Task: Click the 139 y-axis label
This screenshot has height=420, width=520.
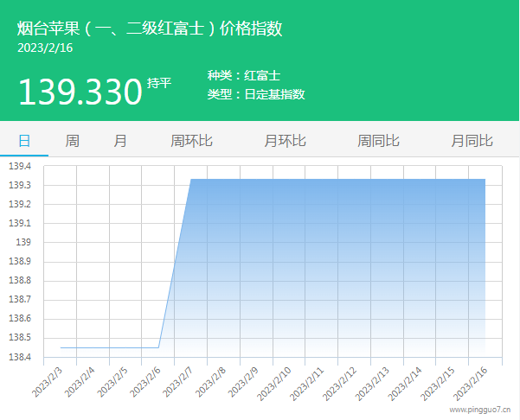Action: 23,243
